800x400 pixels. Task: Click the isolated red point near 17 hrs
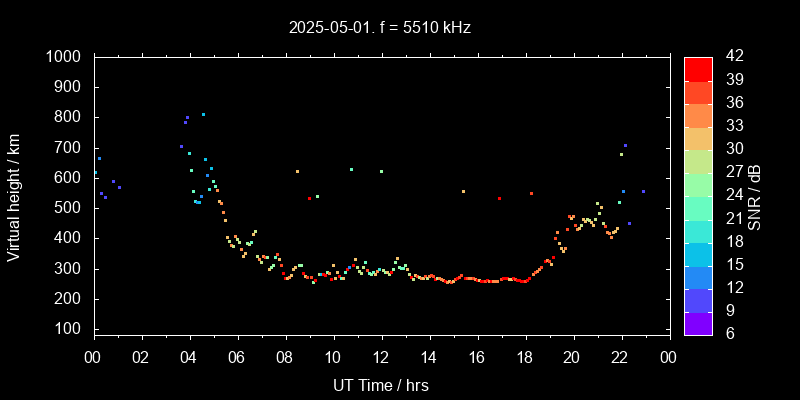(x=499, y=198)
